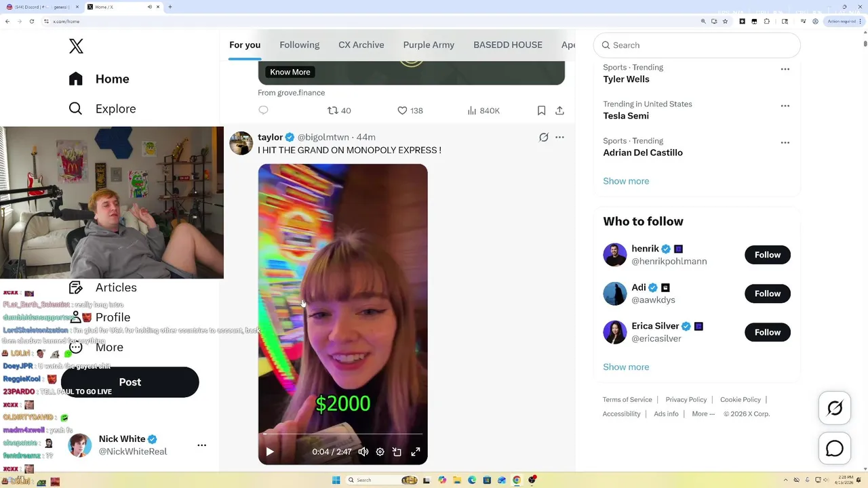Open the Privacy Policy link
Image resolution: width=868 pixels, height=488 pixels.
686,400
